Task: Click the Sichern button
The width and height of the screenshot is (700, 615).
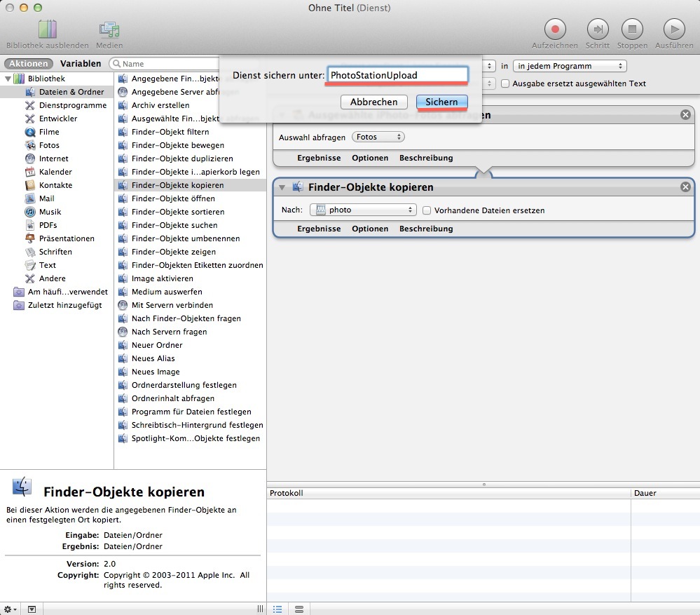Action: click(441, 102)
